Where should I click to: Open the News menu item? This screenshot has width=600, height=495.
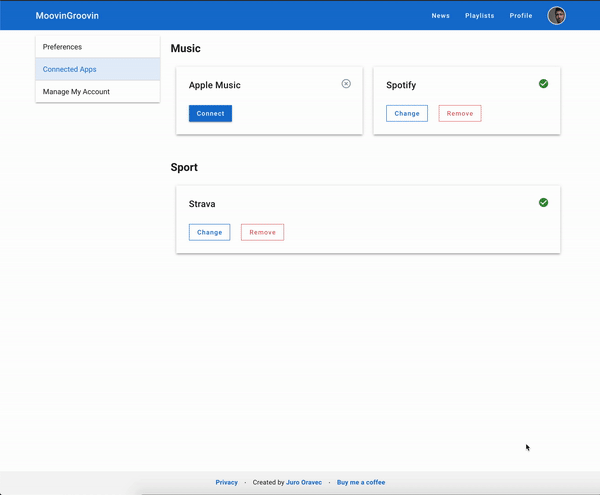(x=440, y=16)
